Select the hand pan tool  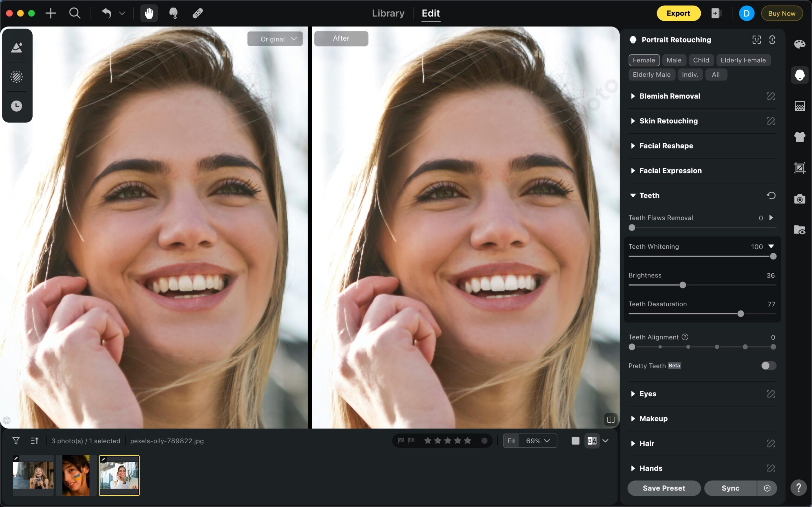tap(149, 13)
